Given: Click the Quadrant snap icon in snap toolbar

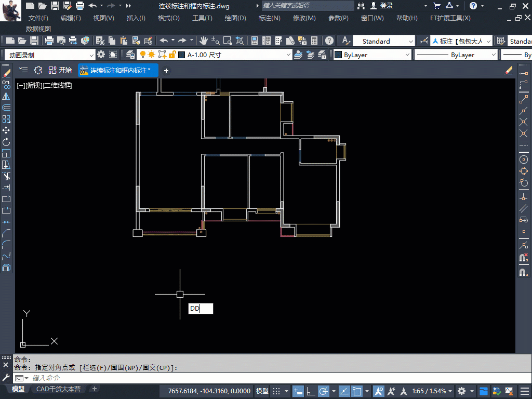Looking at the screenshot, I should [524, 171].
